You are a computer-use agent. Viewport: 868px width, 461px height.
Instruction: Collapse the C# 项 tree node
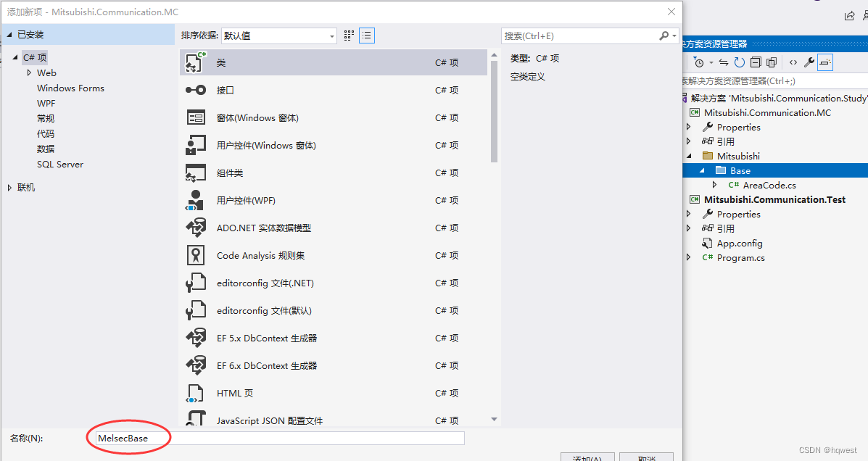[x=15, y=57]
